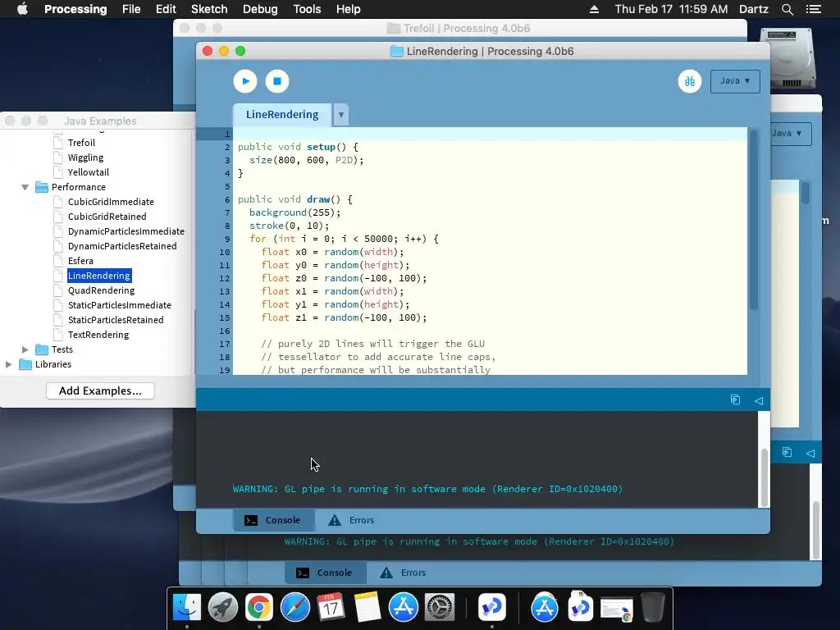Screen dimensions: 840x630
Task: Open App Store from the Dock
Action: click(x=404, y=608)
